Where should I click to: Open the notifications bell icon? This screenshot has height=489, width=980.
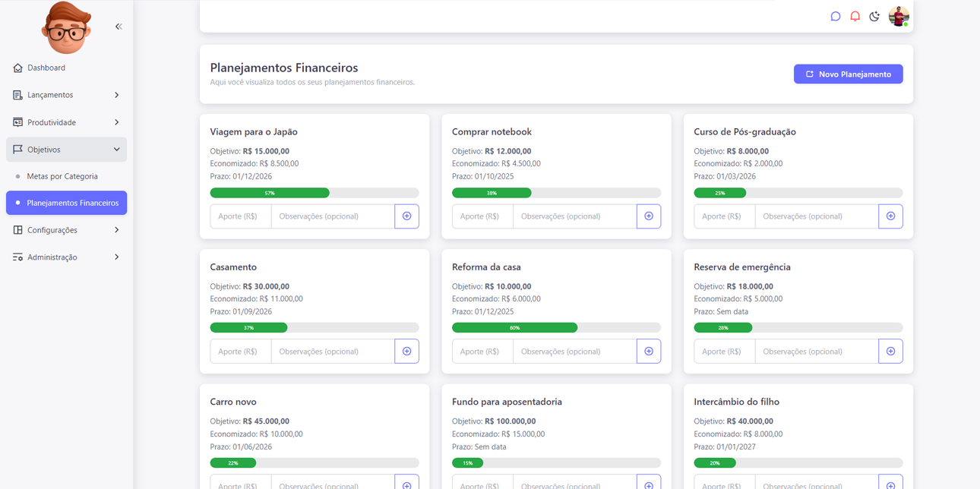click(x=855, y=17)
